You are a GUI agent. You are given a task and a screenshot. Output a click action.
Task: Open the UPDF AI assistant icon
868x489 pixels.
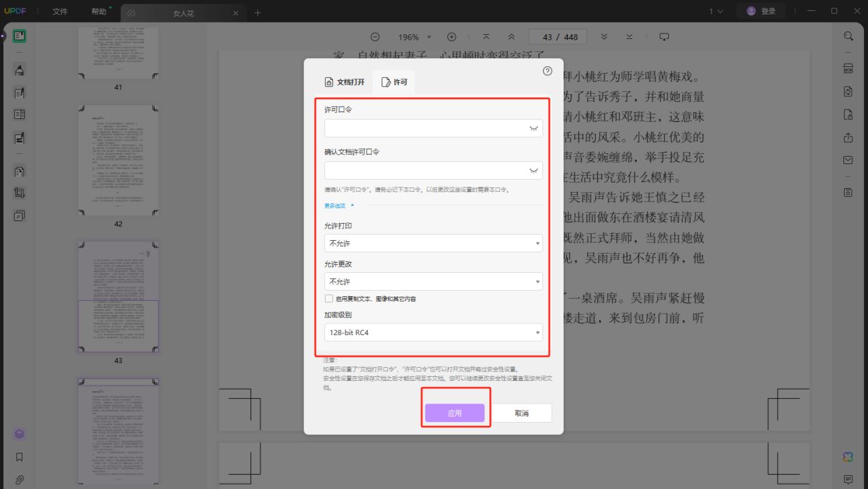point(848,457)
